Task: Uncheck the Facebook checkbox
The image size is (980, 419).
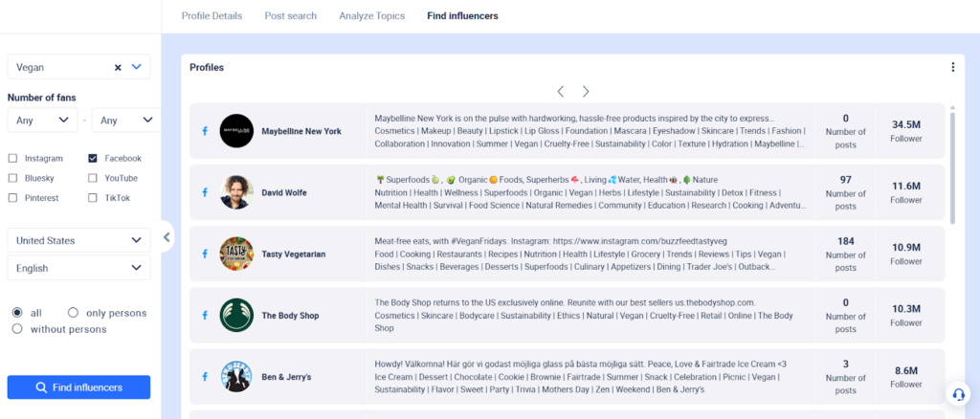Action: (x=93, y=159)
